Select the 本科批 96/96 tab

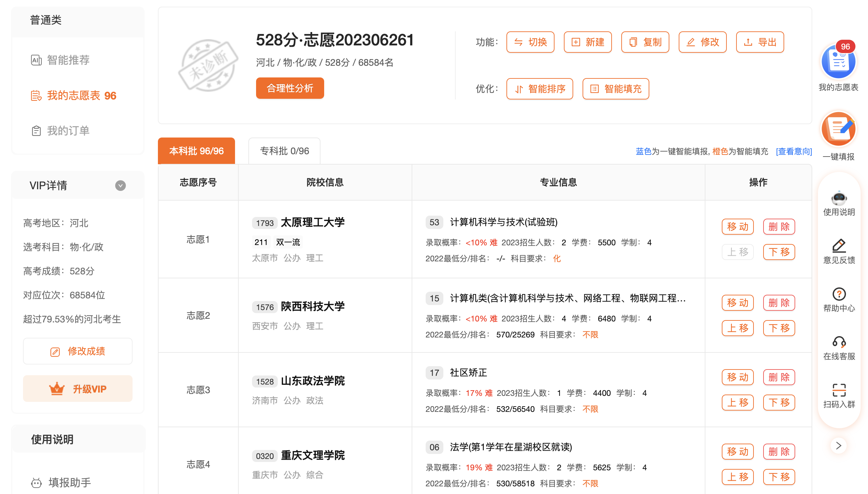[196, 151]
